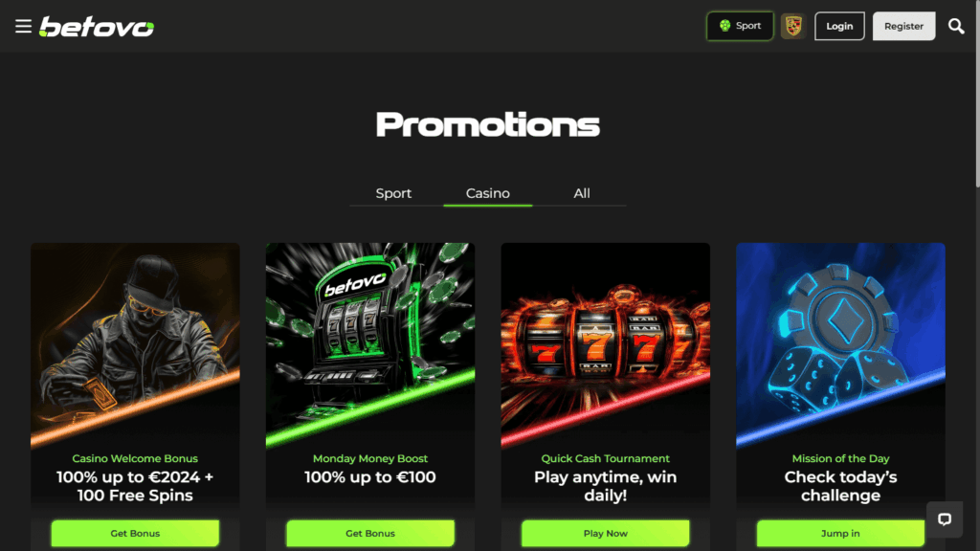Click the crest badge icon in header
980x551 pixels.
(793, 26)
